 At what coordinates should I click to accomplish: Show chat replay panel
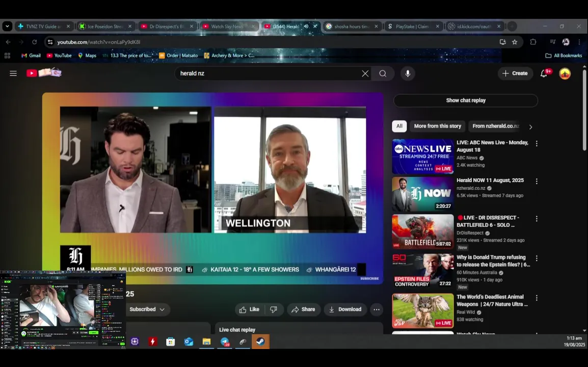tap(465, 100)
